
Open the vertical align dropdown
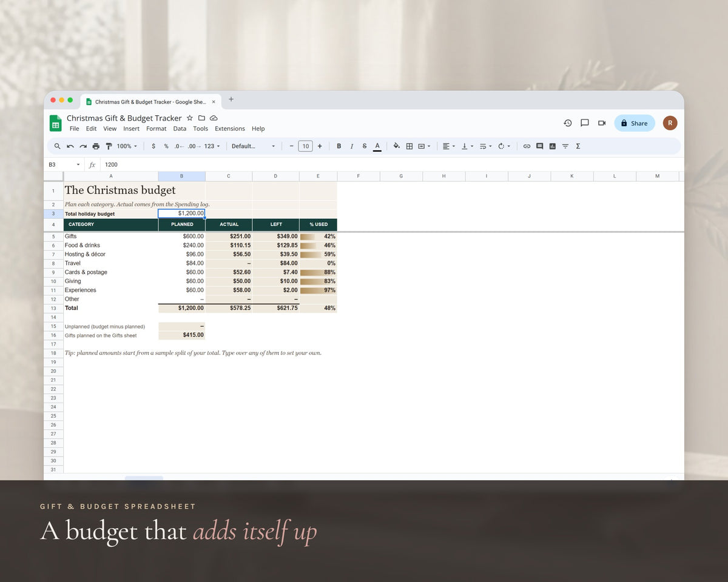pyautogui.click(x=467, y=146)
